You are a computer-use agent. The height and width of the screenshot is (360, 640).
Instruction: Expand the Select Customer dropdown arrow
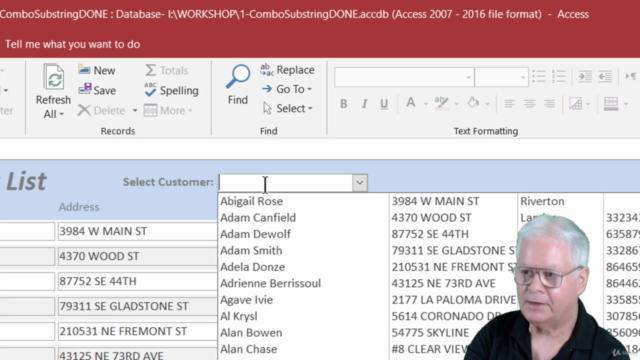point(360,183)
